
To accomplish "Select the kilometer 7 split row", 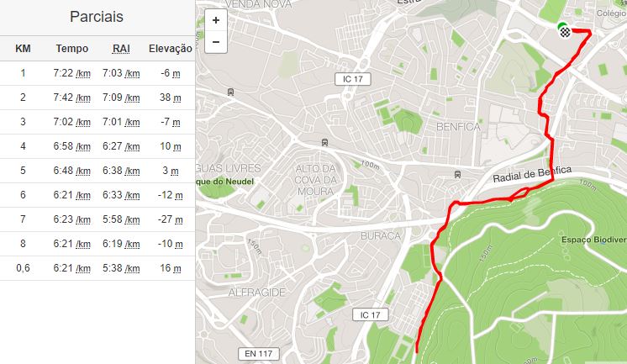I will (97, 219).
